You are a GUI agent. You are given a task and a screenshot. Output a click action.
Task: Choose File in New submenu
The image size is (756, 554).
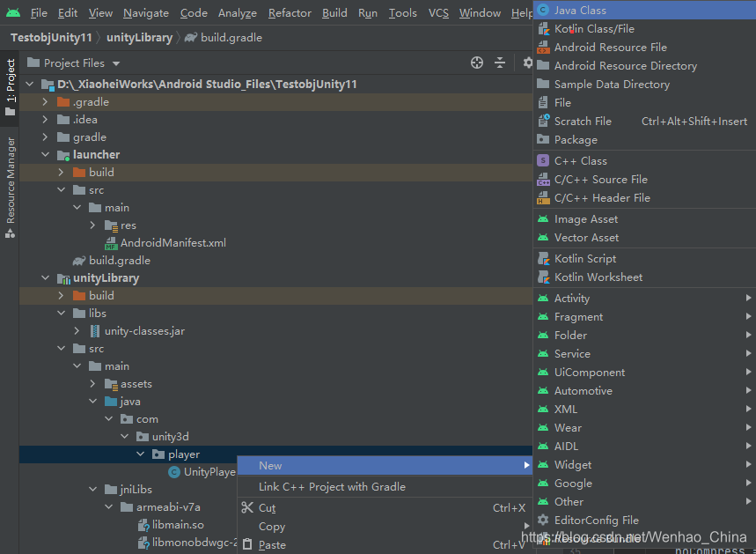644,103
